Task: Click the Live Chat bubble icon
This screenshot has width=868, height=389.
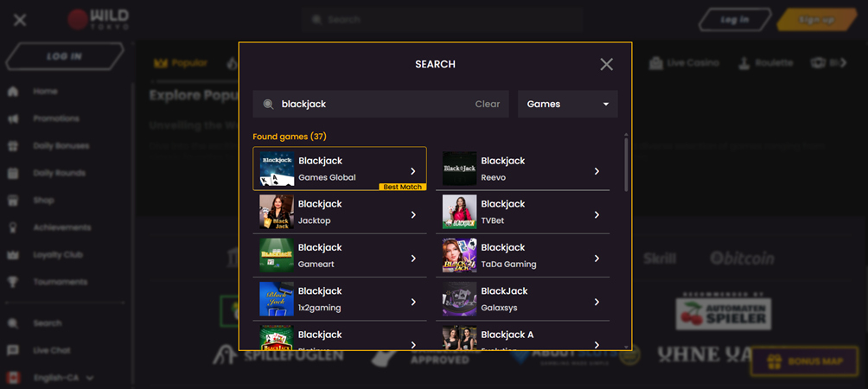Action: (x=13, y=350)
